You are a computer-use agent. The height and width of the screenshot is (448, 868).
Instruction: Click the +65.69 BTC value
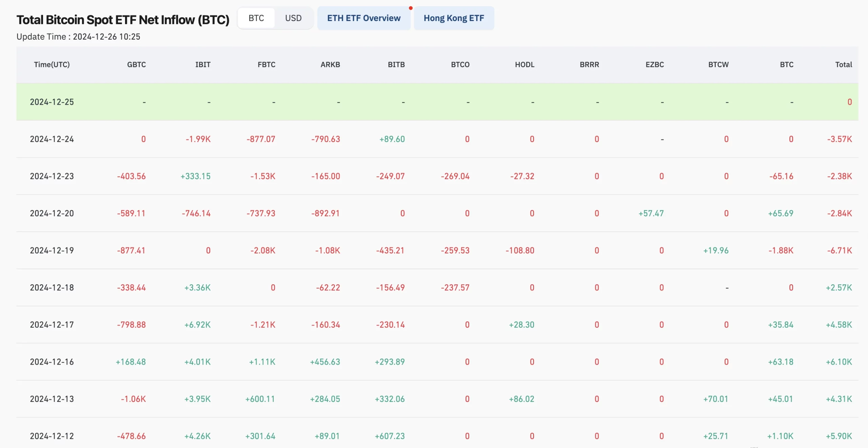[781, 213]
